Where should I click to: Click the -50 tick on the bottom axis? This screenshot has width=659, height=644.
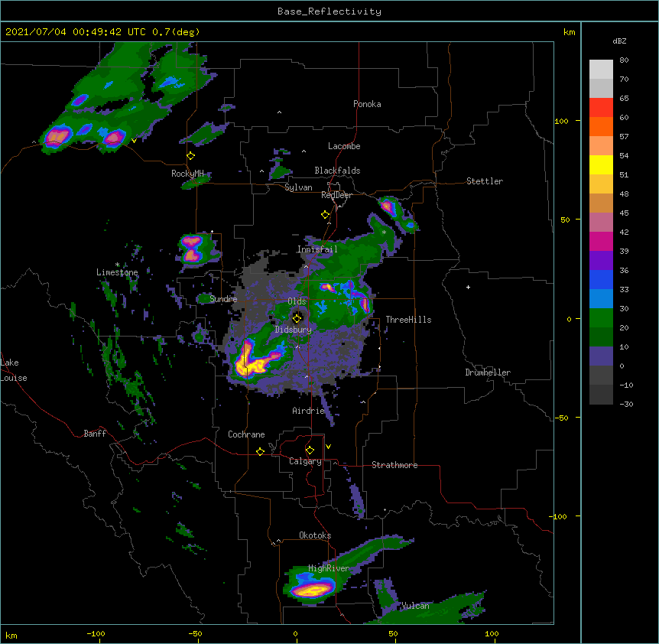pyautogui.click(x=196, y=633)
